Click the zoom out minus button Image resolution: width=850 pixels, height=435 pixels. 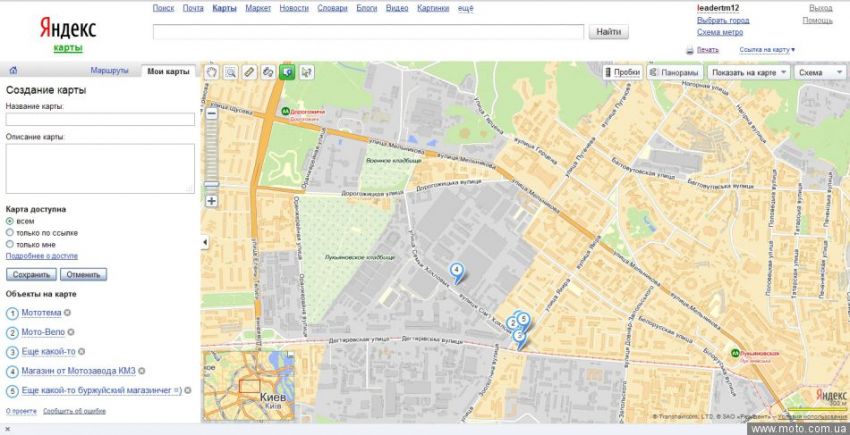coord(211,113)
